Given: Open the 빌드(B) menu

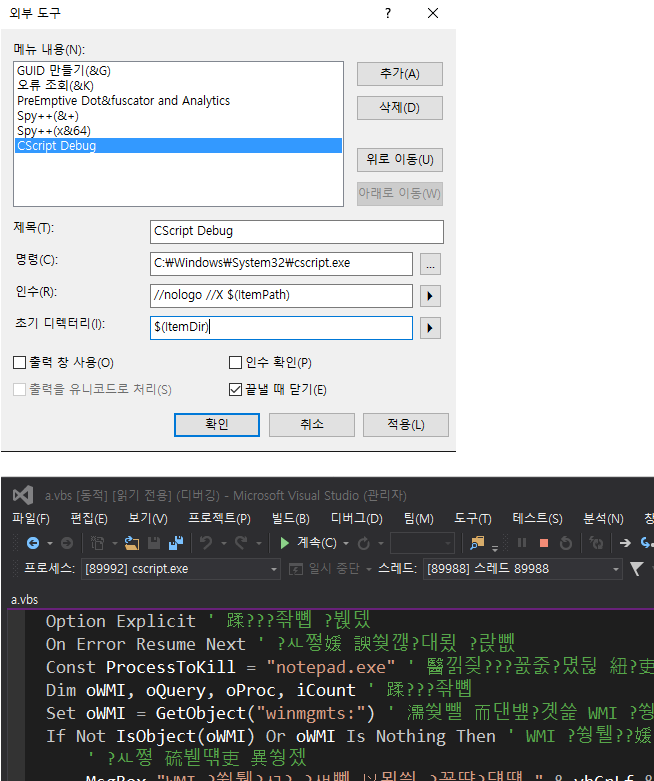Looking at the screenshot, I should tap(291, 519).
